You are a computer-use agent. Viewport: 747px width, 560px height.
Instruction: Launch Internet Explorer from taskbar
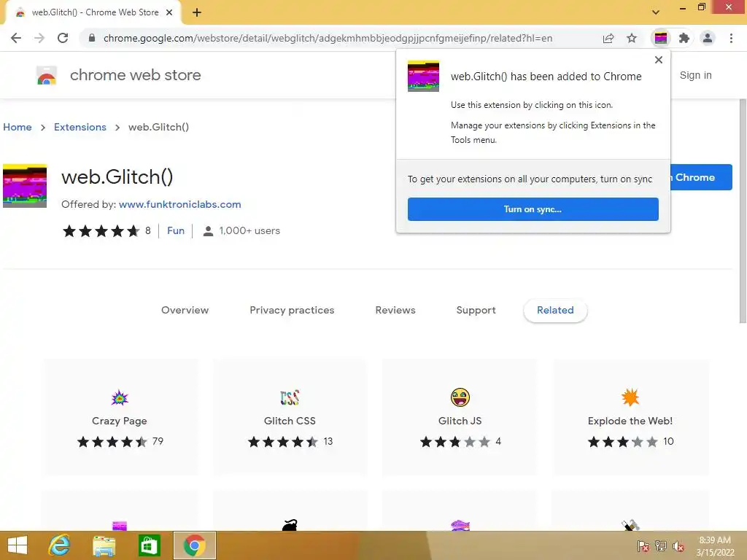60,545
